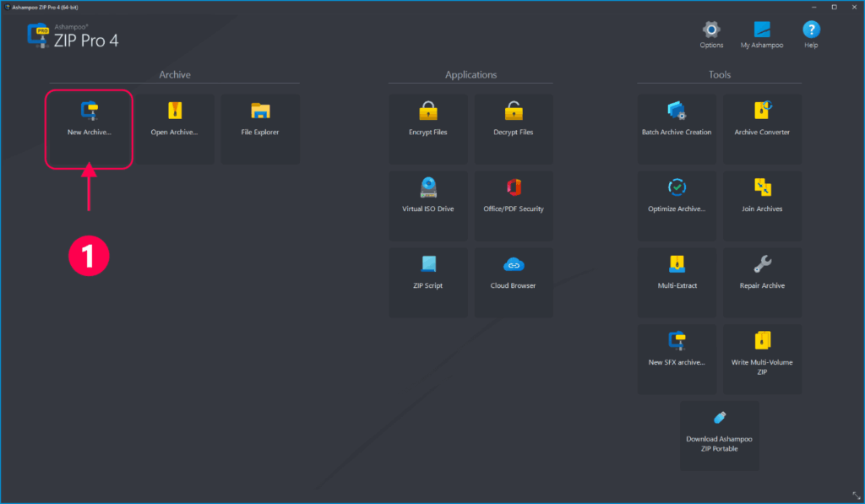Image resolution: width=865 pixels, height=504 pixels.
Task: Open Write Multi-Volume ZIP
Action: coord(763,359)
